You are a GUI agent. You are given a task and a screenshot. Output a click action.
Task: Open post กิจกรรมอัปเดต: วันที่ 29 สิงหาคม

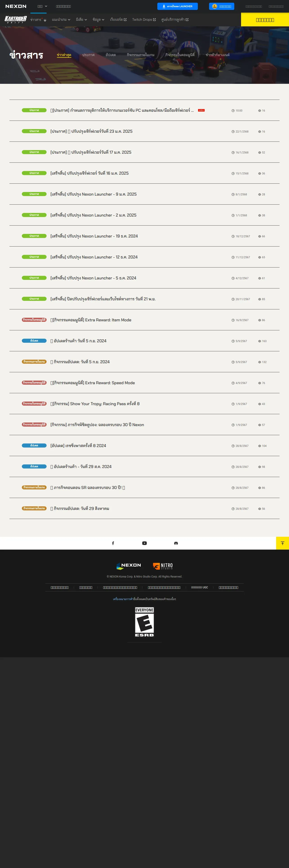point(80,509)
